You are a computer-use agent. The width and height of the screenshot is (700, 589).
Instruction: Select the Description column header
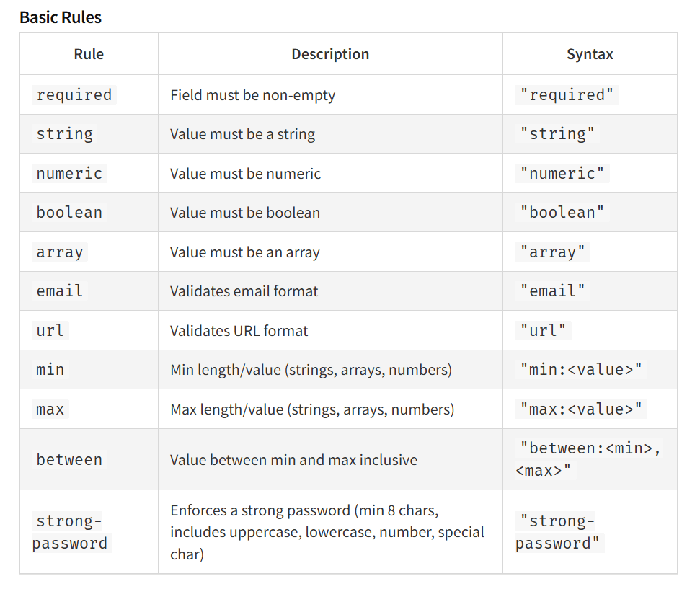(330, 54)
